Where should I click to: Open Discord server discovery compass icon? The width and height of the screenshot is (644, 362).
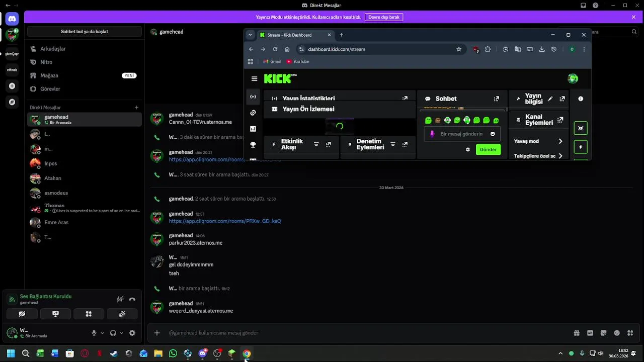[12, 102]
